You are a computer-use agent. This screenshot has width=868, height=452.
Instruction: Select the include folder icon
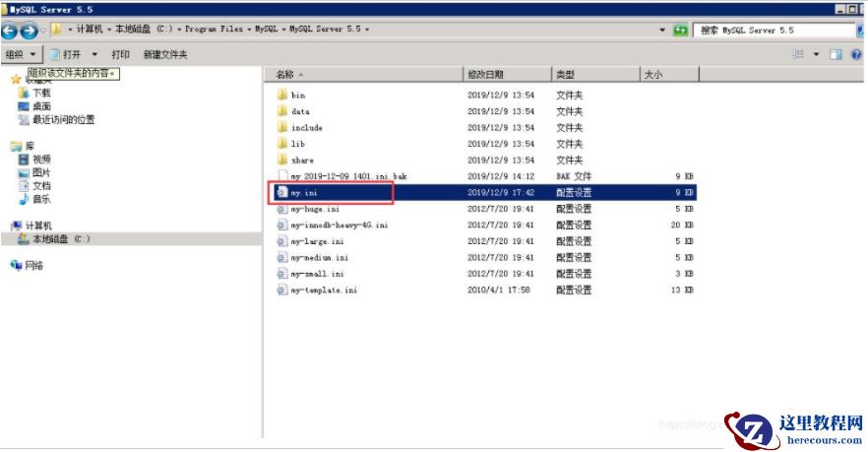(281, 127)
